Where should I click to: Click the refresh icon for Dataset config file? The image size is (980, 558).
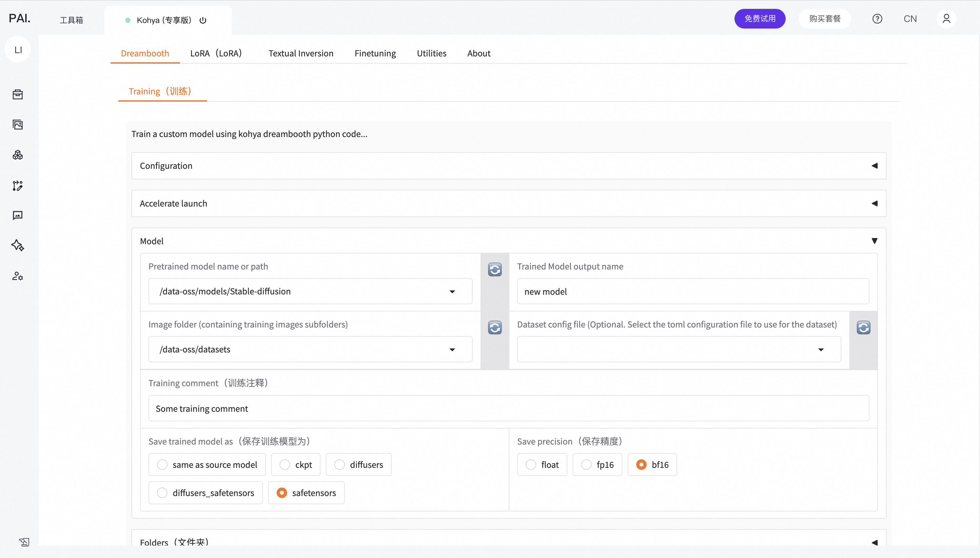[863, 327]
